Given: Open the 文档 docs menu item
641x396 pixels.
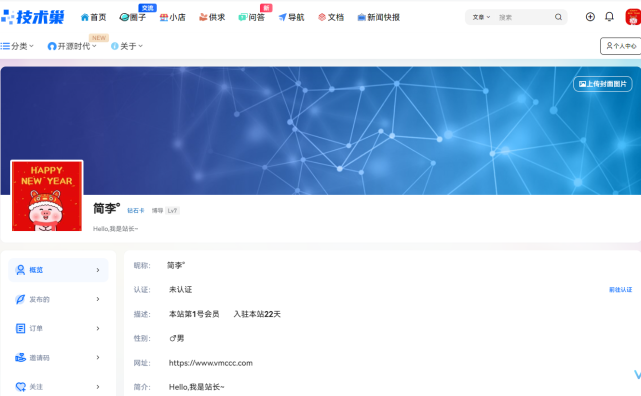Looking at the screenshot, I should click(331, 17).
